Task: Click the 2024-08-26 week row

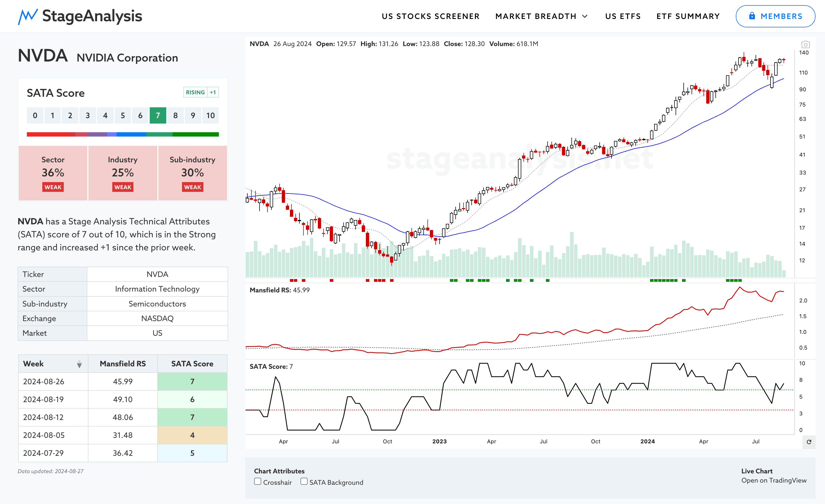Action: tap(123, 382)
